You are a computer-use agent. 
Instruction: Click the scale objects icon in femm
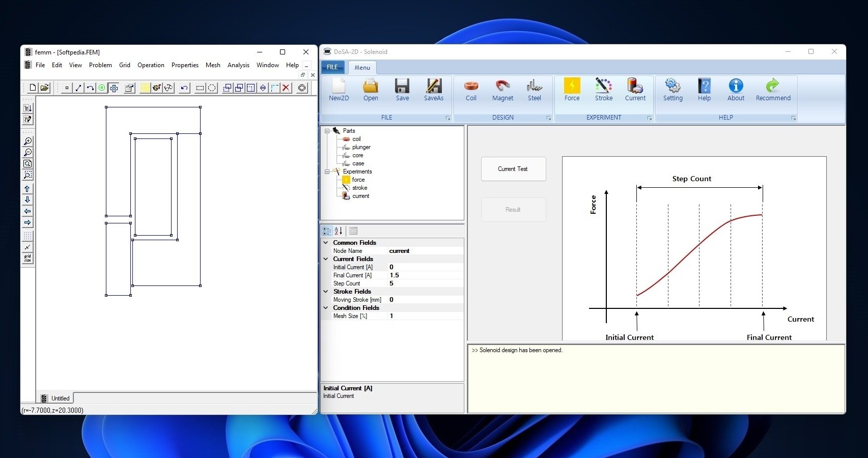coord(251,88)
